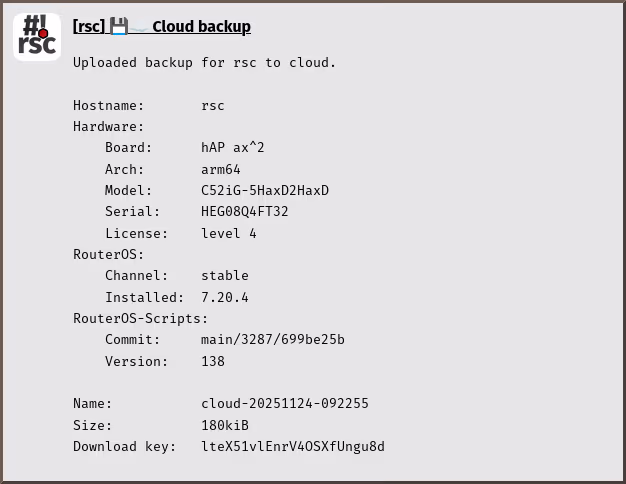This screenshot has height=484, width=626.
Task: Click the license value "level 4"
Action: 229,233
